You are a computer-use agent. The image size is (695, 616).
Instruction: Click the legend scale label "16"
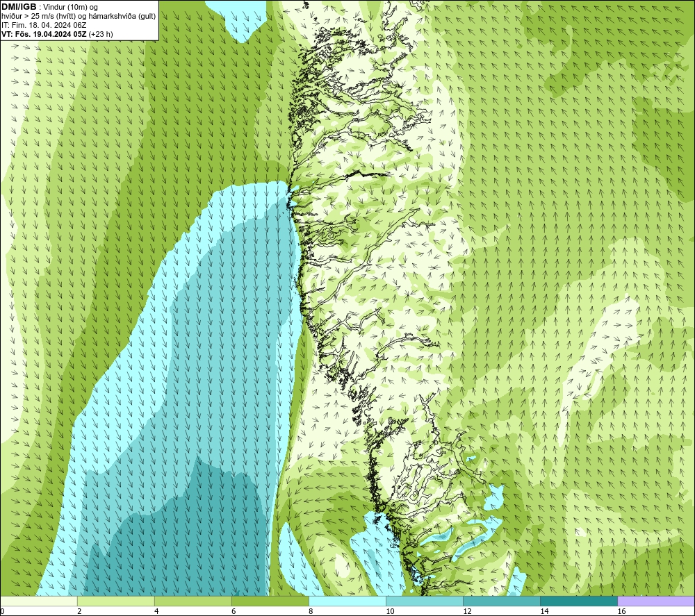[x=621, y=612]
